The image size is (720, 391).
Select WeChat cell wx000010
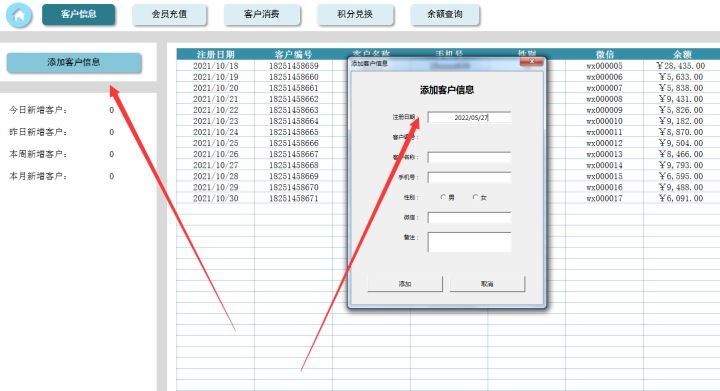tap(604, 121)
